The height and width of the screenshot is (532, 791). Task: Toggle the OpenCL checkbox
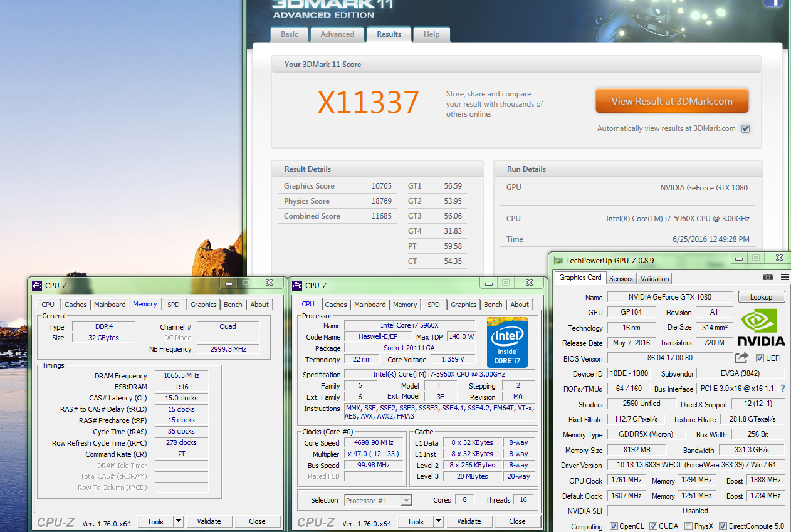click(614, 526)
